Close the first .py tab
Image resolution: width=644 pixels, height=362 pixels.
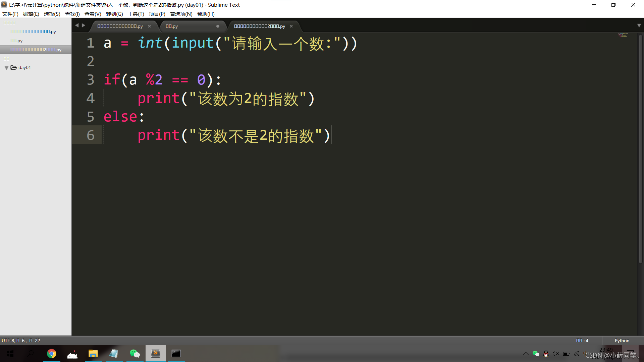[x=149, y=26]
